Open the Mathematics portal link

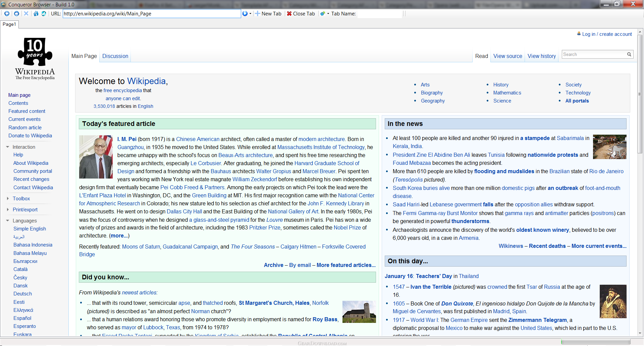(507, 92)
